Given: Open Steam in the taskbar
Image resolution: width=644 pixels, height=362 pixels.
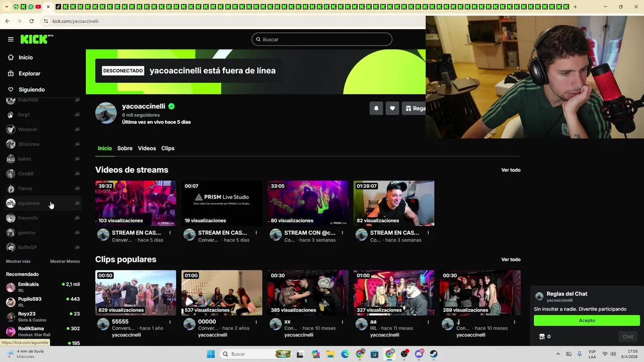Looking at the screenshot, I should [x=434, y=354].
